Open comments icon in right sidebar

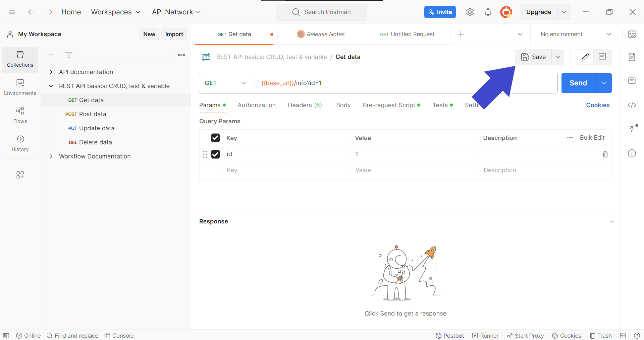pos(632,81)
